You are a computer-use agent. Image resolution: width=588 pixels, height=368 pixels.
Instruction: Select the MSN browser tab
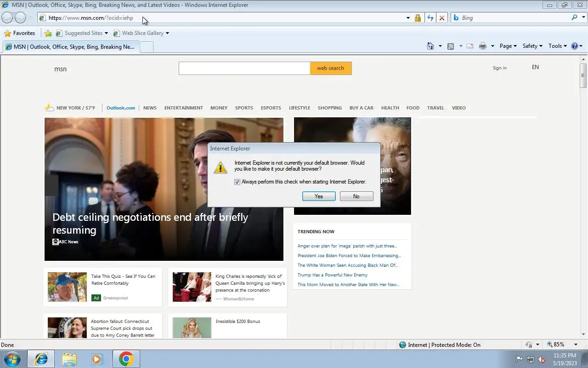pyautogui.click(x=70, y=47)
